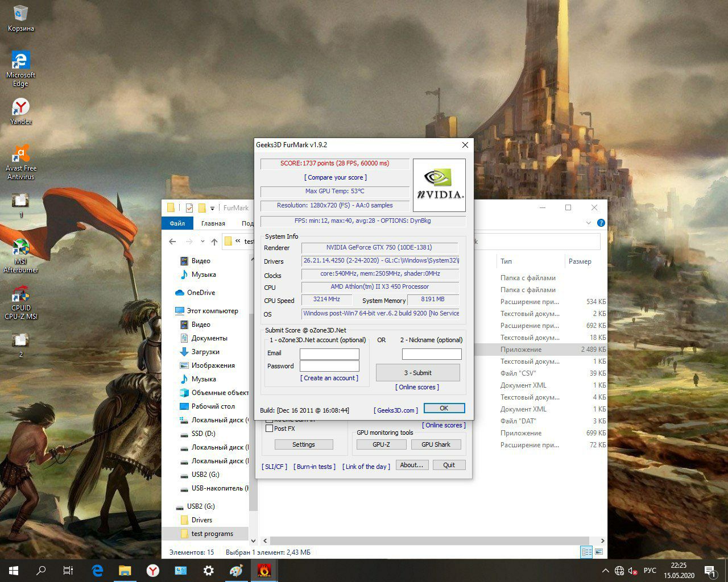Screen dimensions: 728x582
Task: Click the muted volume tray icon
Action: (632, 571)
